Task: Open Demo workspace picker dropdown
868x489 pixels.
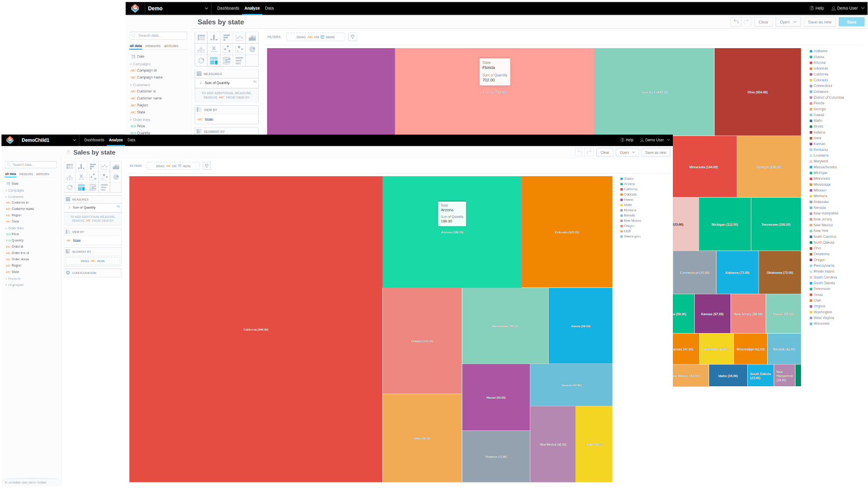Action: pyautogui.click(x=178, y=8)
